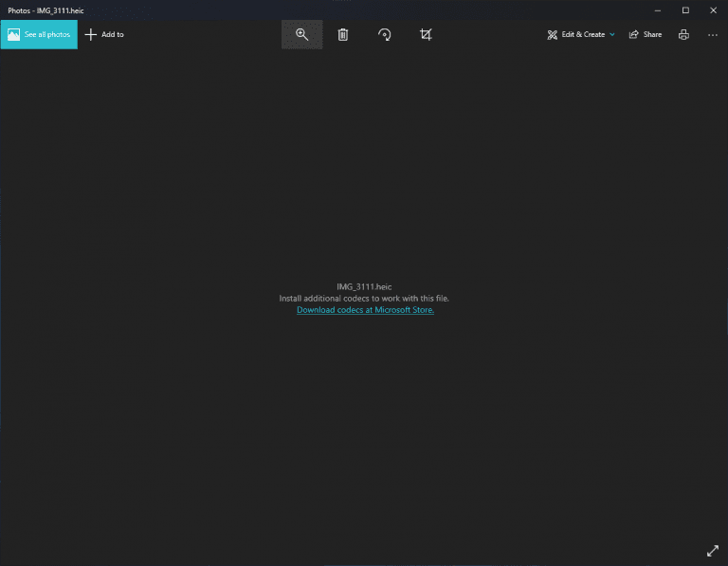Screen dimensions: 728x566
Task: Close the Photos app window
Action: (x=713, y=10)
